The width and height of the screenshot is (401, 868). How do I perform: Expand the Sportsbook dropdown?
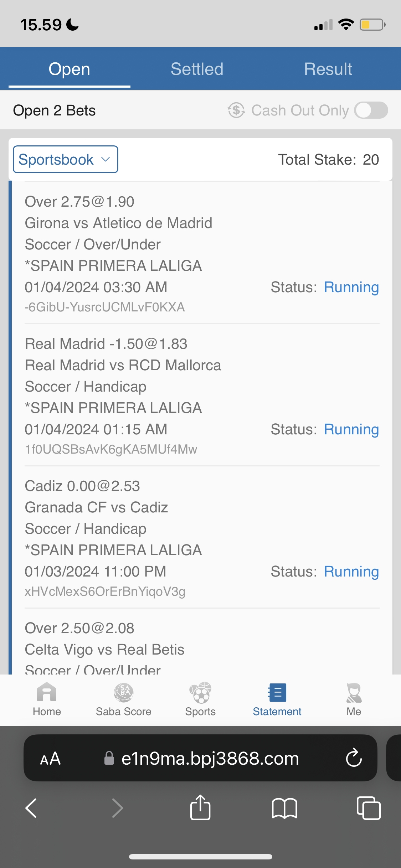pos(66,159)
